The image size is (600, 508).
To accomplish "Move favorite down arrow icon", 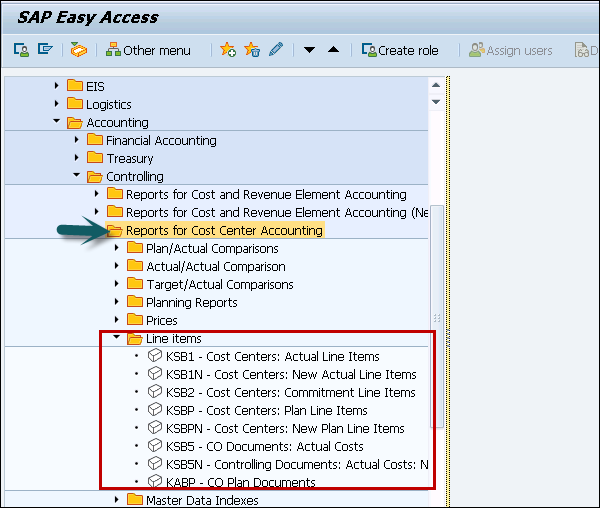I will 309,50.
